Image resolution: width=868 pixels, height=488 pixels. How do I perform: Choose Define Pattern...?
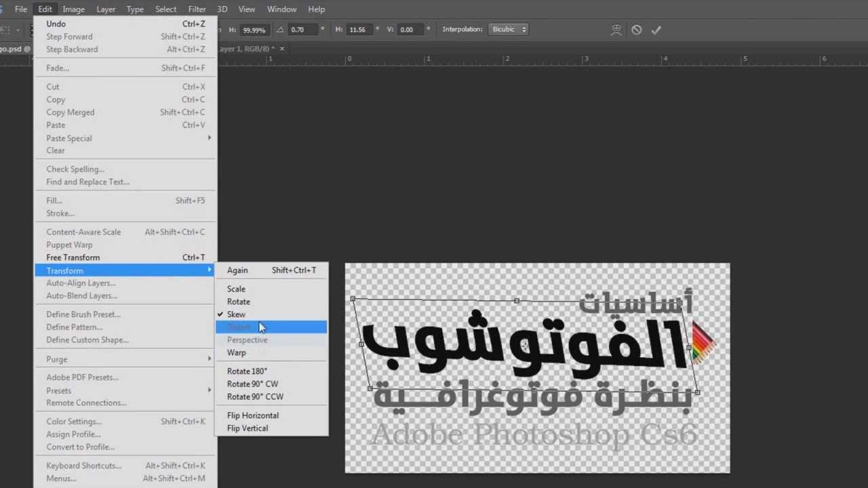pyautogui.click(x=125, y=327)
